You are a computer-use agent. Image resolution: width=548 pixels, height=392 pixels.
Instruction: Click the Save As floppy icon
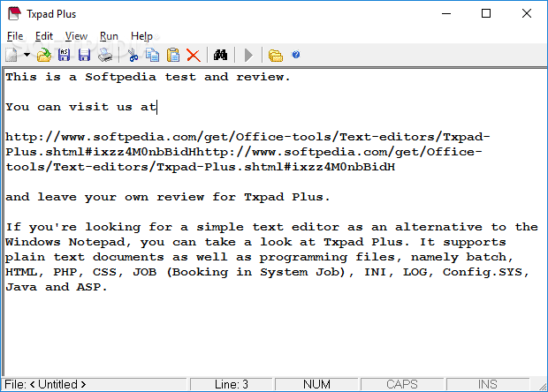tap(64, 55)
